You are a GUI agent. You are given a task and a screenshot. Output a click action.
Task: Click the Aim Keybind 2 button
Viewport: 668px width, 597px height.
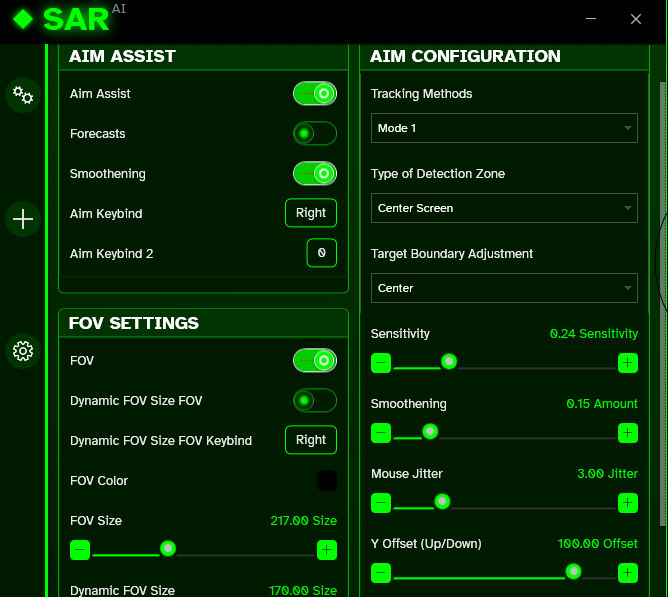321,254
